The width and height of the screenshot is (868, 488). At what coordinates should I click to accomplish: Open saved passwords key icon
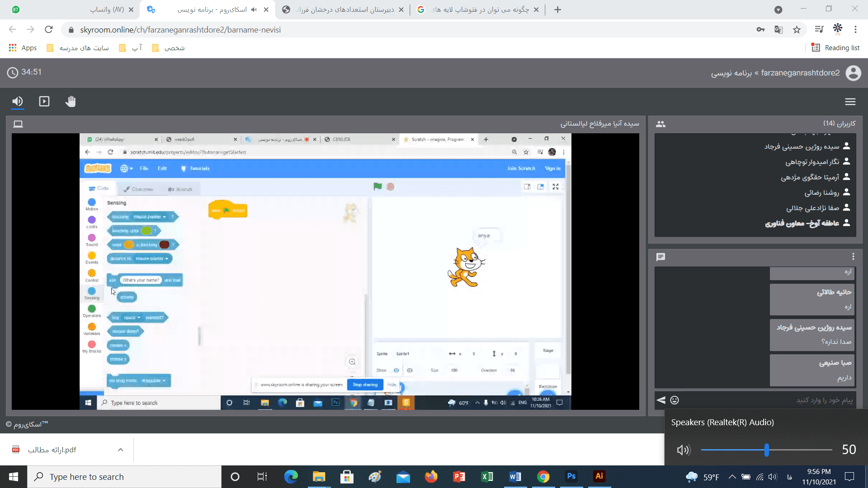(x=760, y=29)
